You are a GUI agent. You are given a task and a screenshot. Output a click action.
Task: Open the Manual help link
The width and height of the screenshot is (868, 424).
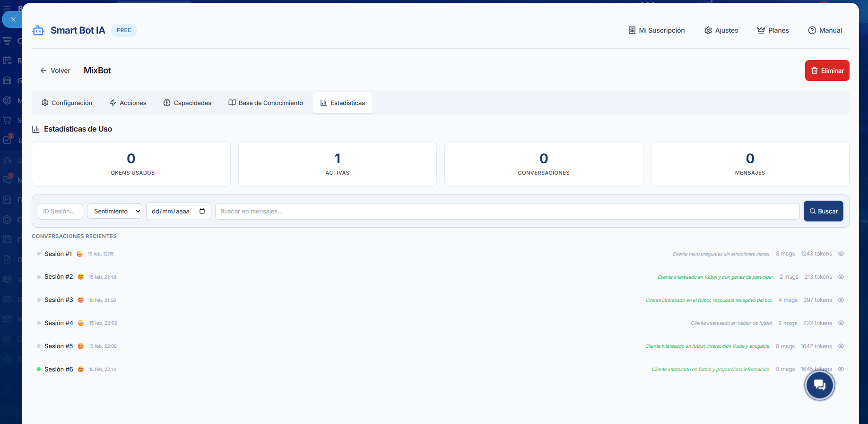(x=825, y=30)
